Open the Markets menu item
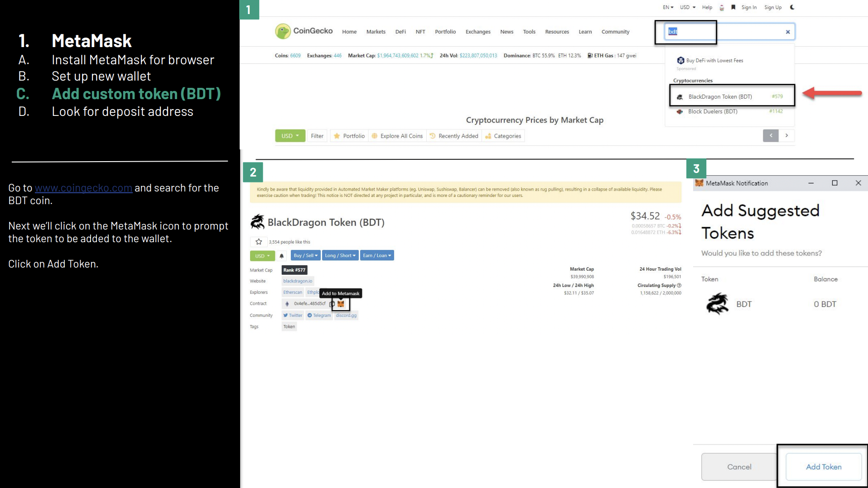This screenshot has height=488, width=868. pyautogui.click(x=376, y=32)
